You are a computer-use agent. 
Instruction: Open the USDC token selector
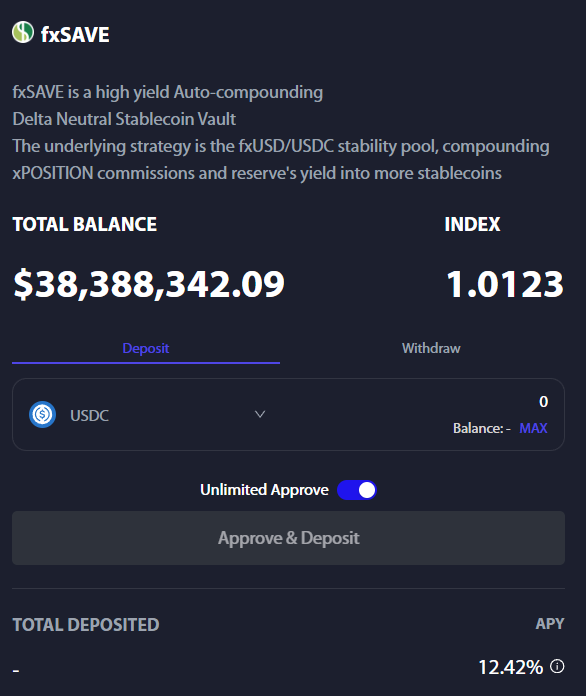click(147, 415)
